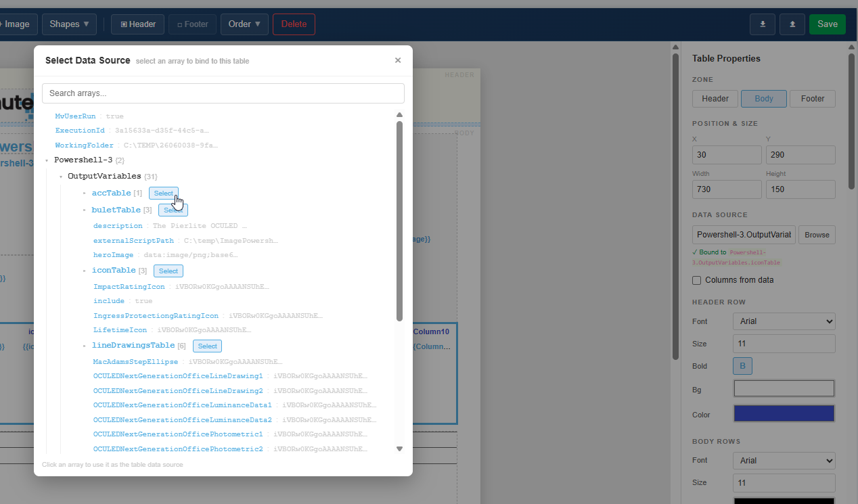Click body rows Size field
The height and width of the screenshot is (504, 858).
pyautogui.click(x=784, y=483)
